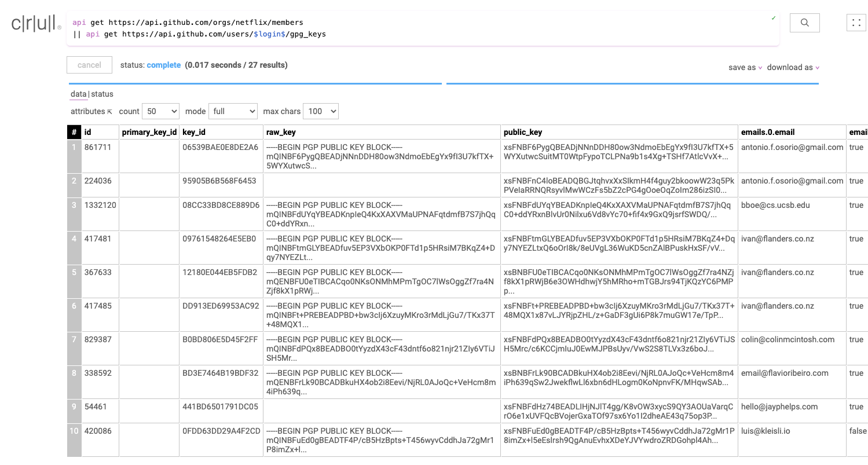Click the public_key column header
The width and height of the screenshot is (868, 465).
pyautogui.click(x=523, y=132)
